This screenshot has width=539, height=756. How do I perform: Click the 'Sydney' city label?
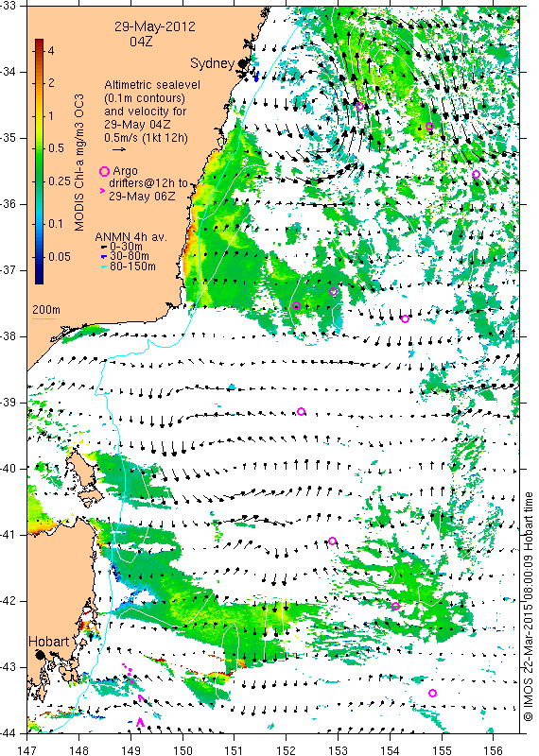(x=213, y=63)
